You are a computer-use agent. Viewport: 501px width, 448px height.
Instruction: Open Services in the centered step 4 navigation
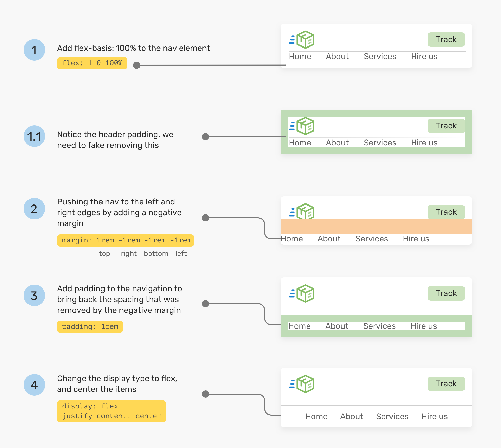(392, 416)
